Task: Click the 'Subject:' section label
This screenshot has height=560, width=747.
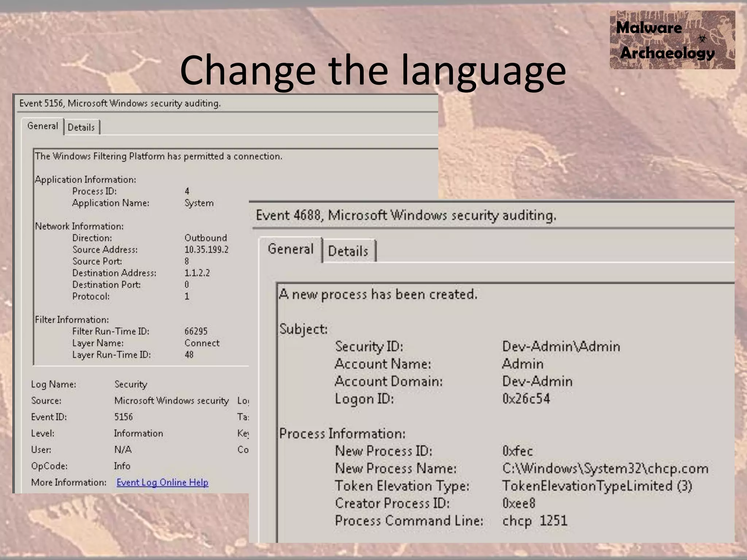Action: coord(303,329)
